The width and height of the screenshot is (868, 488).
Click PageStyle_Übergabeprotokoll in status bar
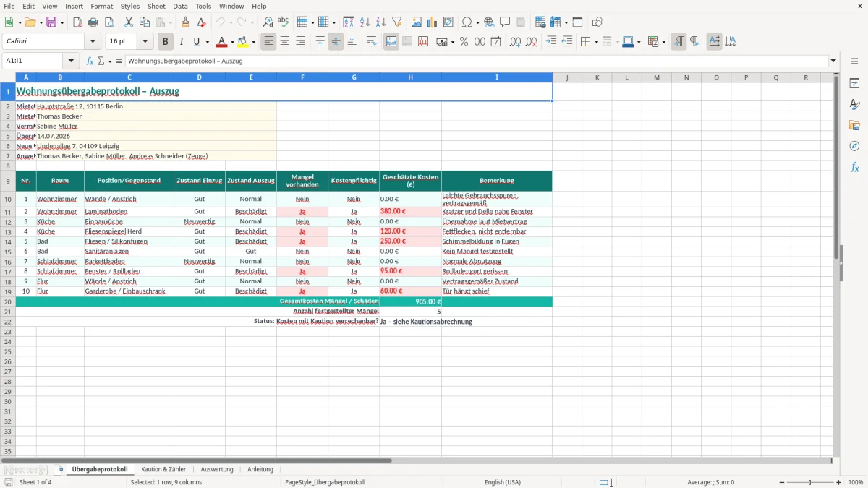[325, 482]
